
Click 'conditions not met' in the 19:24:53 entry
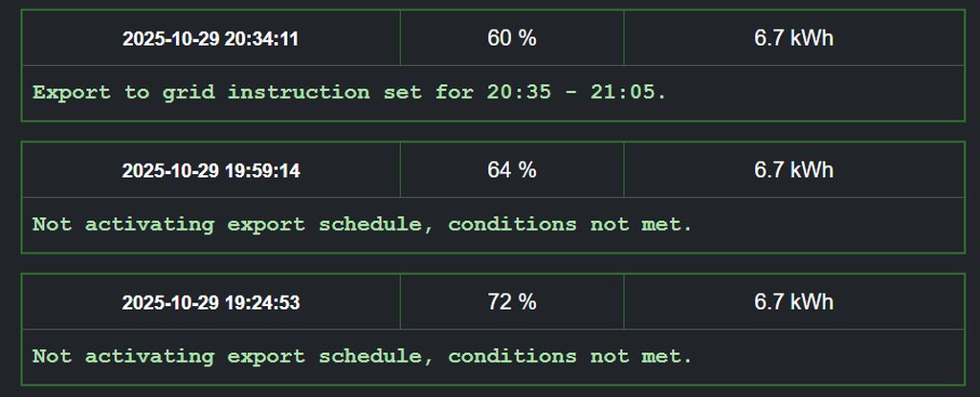tap(569, 357)
